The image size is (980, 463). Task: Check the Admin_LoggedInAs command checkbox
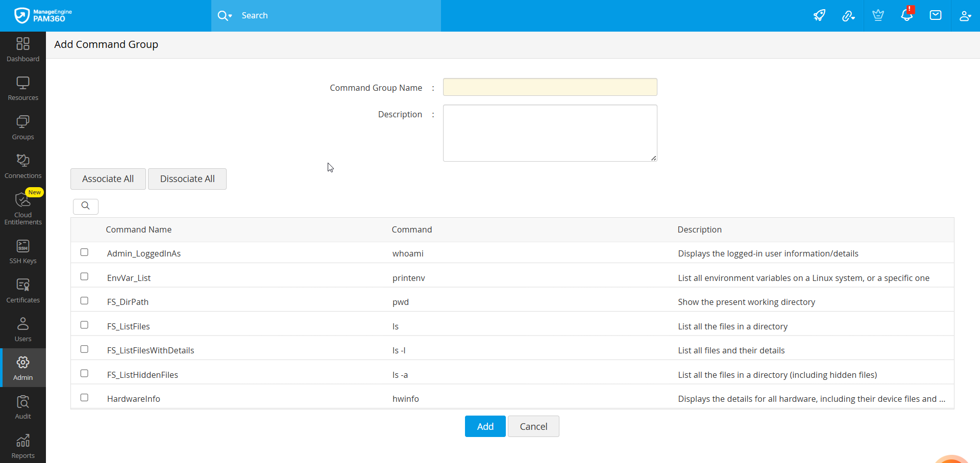84,252
